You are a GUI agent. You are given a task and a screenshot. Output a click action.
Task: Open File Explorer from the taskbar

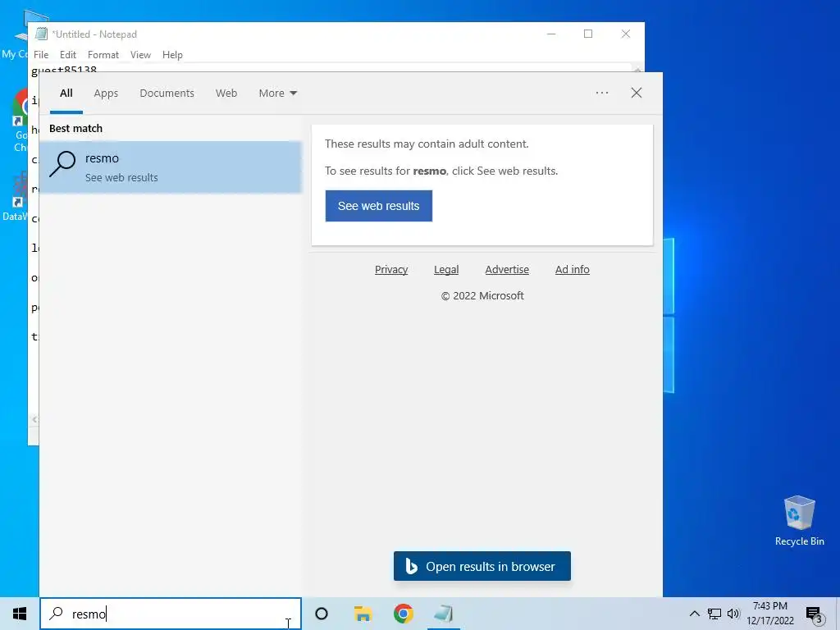click(x=363, y=614)
